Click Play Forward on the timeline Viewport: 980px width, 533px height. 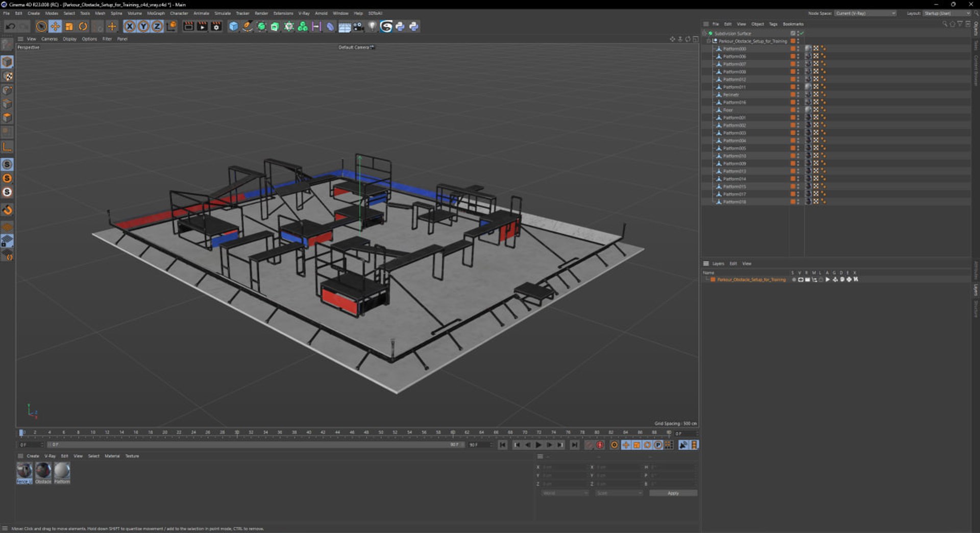tap(538, 445)
